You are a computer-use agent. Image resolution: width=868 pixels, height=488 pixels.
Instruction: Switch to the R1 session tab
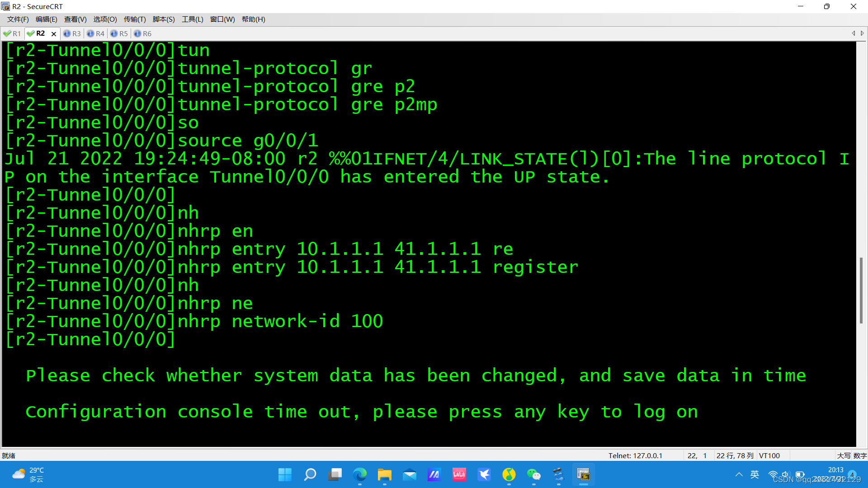(x=13, y=33)
